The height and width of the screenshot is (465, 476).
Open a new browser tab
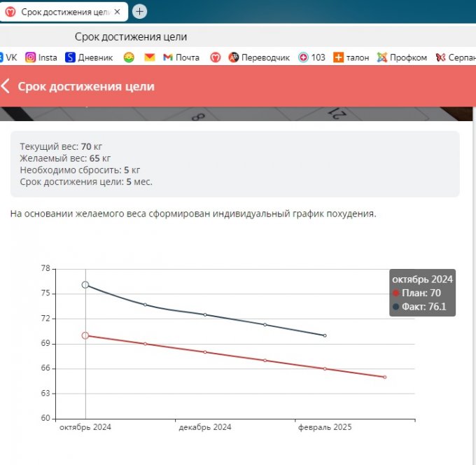tap(140, 11)
